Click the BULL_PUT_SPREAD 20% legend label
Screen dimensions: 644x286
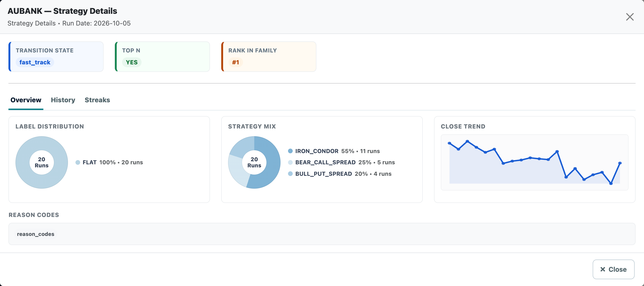tap(343, 174)
